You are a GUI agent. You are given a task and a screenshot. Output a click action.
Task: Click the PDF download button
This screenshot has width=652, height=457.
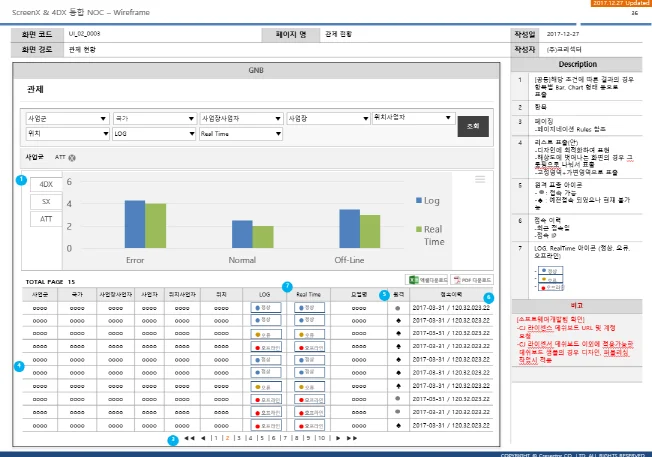click(471, 281)
